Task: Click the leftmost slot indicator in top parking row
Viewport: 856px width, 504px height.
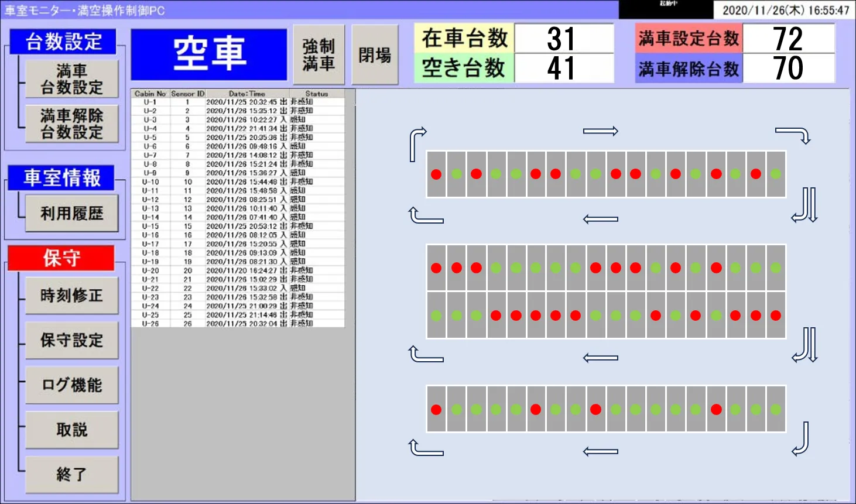Action: pos(436,174)
